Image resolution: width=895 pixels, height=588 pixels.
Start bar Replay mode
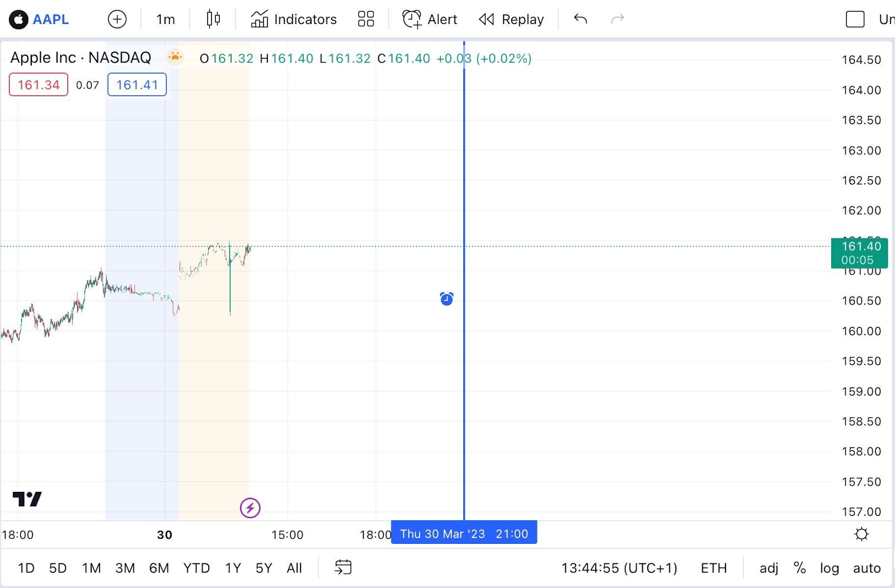point(511,20)
